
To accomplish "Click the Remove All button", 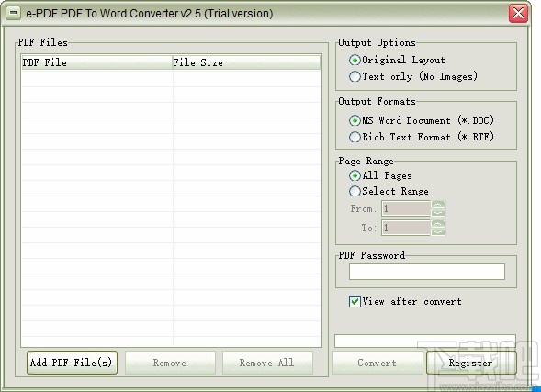I will [267, 363].
